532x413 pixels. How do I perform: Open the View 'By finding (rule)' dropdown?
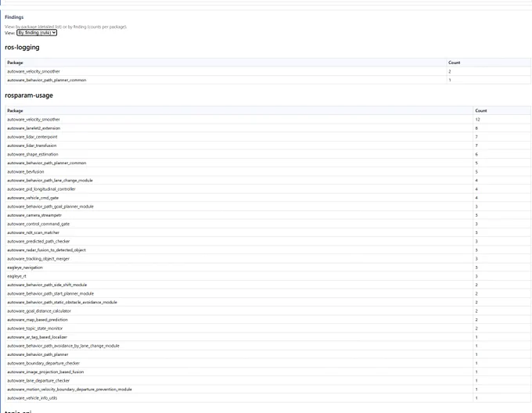37,33
